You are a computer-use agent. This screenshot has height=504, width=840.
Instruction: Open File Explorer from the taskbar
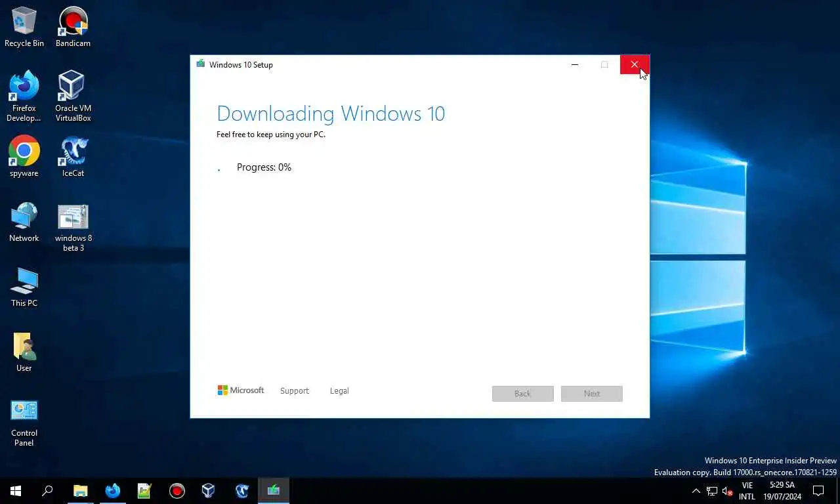(80, 490)
